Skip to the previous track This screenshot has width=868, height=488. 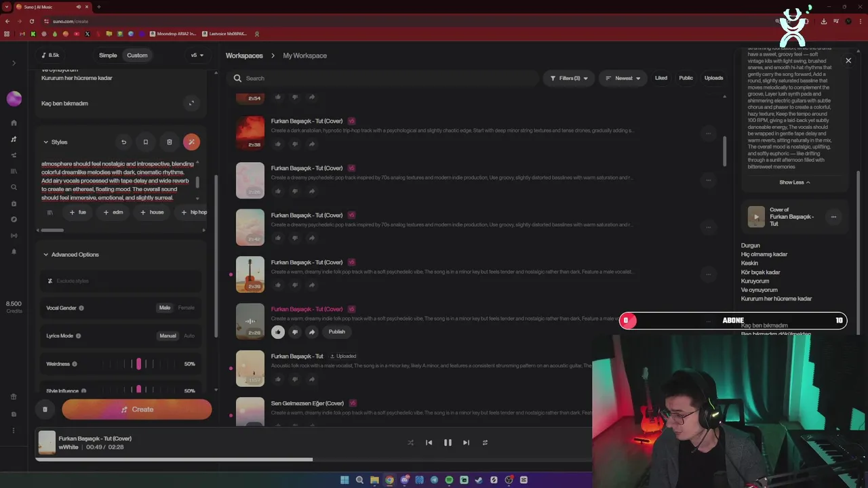coord(429,443)
